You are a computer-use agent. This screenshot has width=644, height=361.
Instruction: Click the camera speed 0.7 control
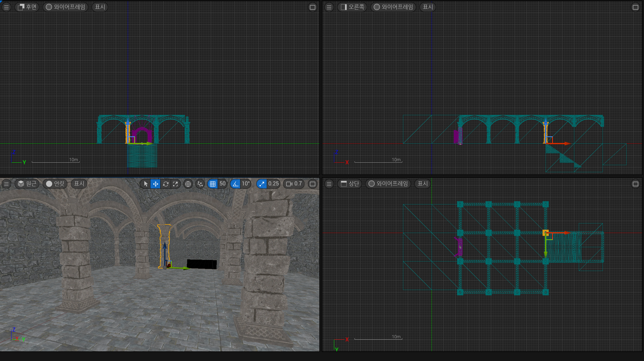294,184
